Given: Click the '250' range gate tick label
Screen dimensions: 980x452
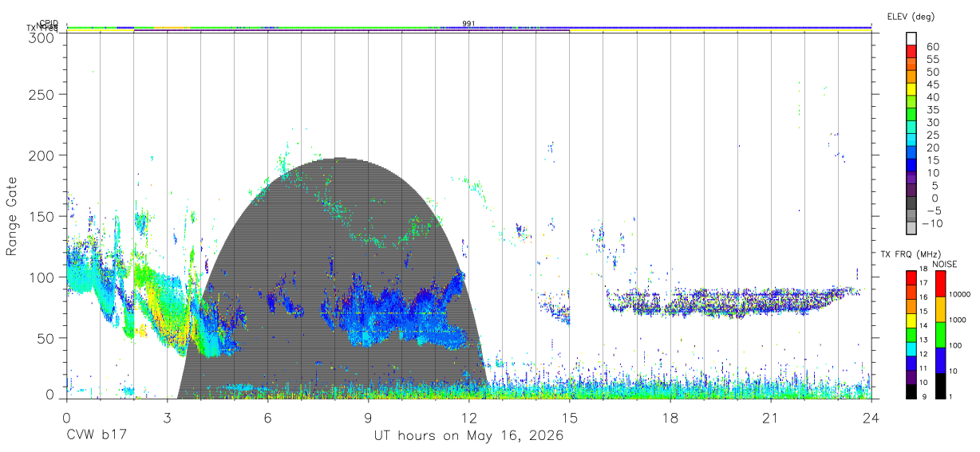Looking at the screenshot, I should [x=42, y=94].
